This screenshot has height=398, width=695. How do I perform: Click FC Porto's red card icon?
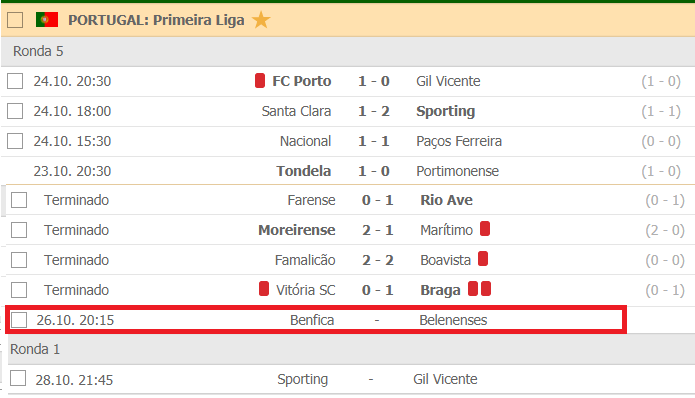point(260,81)
